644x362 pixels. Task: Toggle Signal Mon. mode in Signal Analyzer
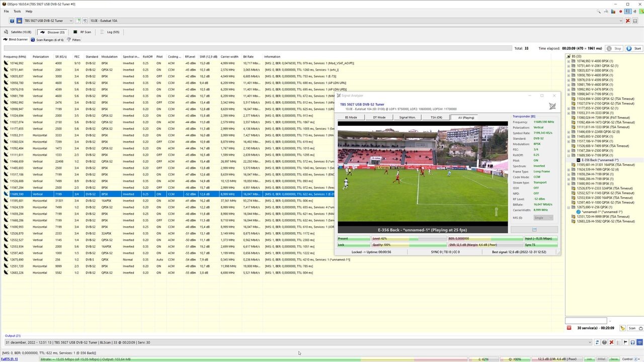tap(408, 117)
